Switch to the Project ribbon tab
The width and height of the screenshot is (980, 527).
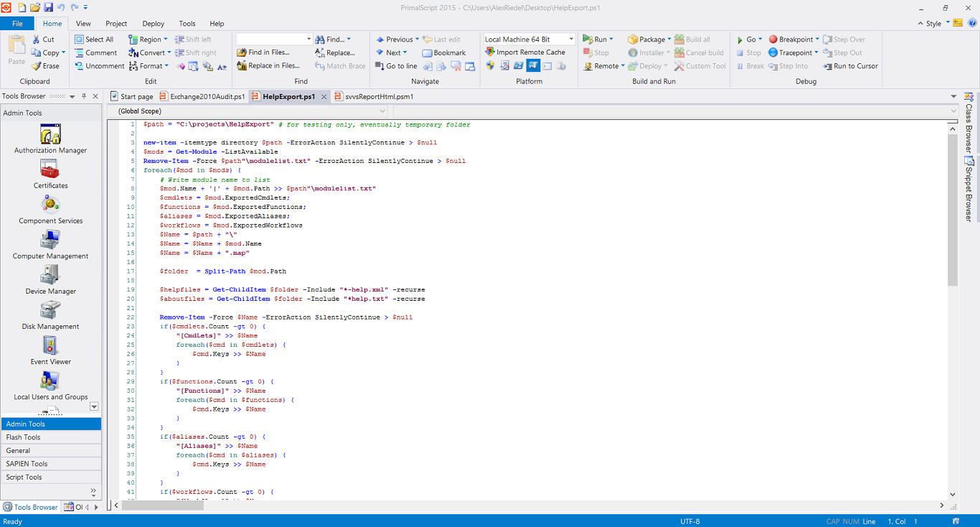tap(116, 24)
